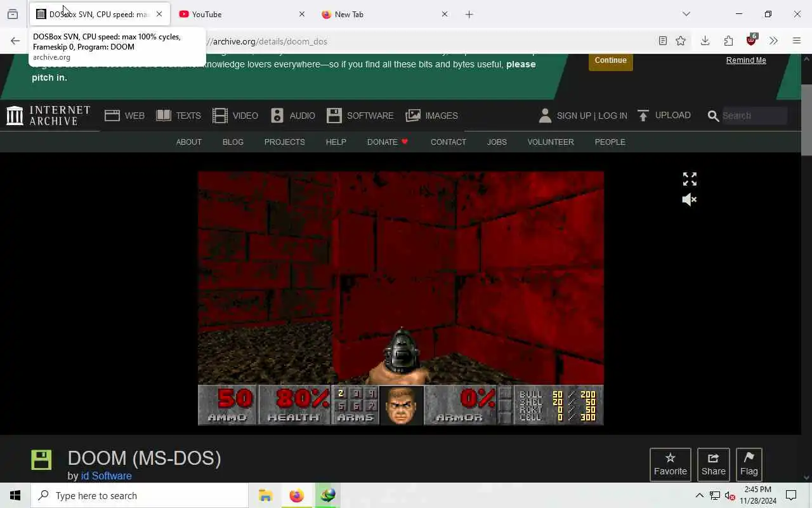Expand the list all tabs dropdown

click(x=686, y=14)
